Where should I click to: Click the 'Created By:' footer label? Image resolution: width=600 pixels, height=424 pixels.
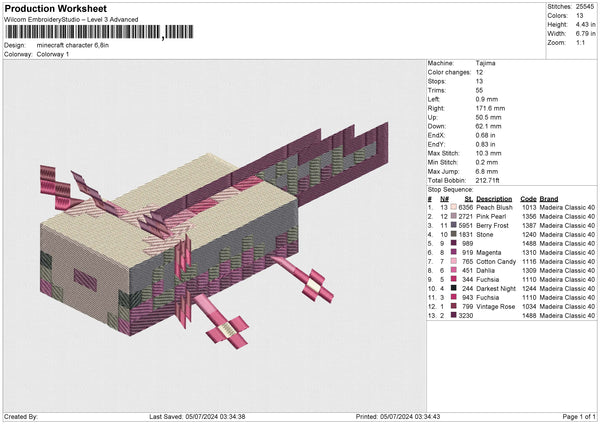click(21, 416)
